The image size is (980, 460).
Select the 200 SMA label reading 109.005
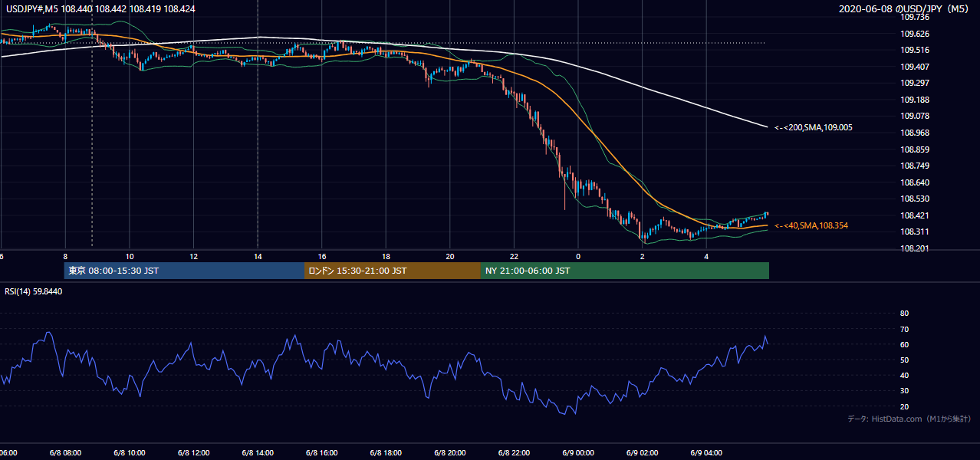(x=813, y=127)
